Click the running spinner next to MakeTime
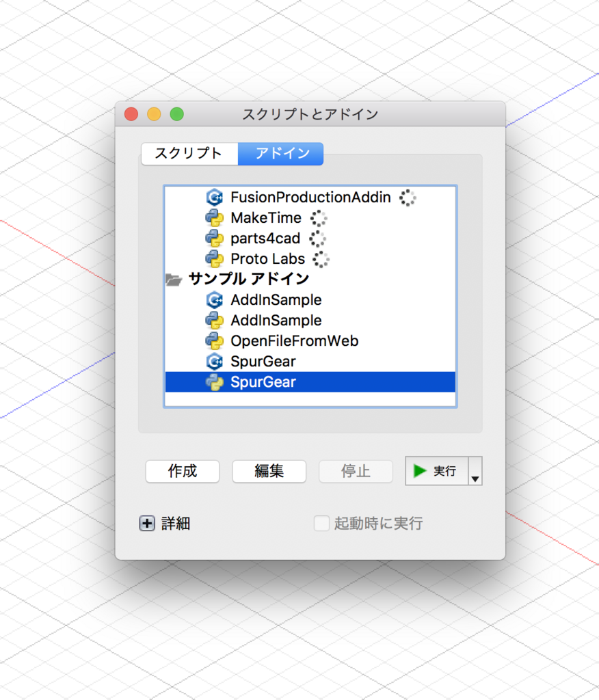The width and height of the screenshot is (599, 700). coord(319,218)
